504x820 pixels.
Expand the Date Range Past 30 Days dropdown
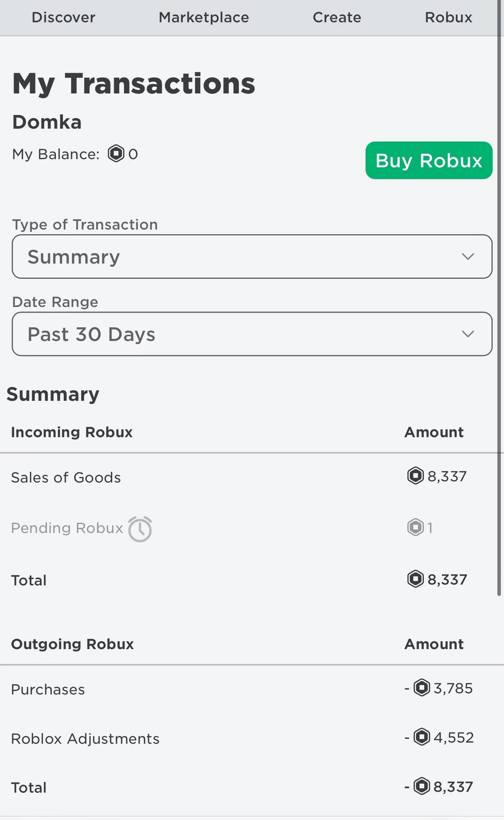click(252, 334)
